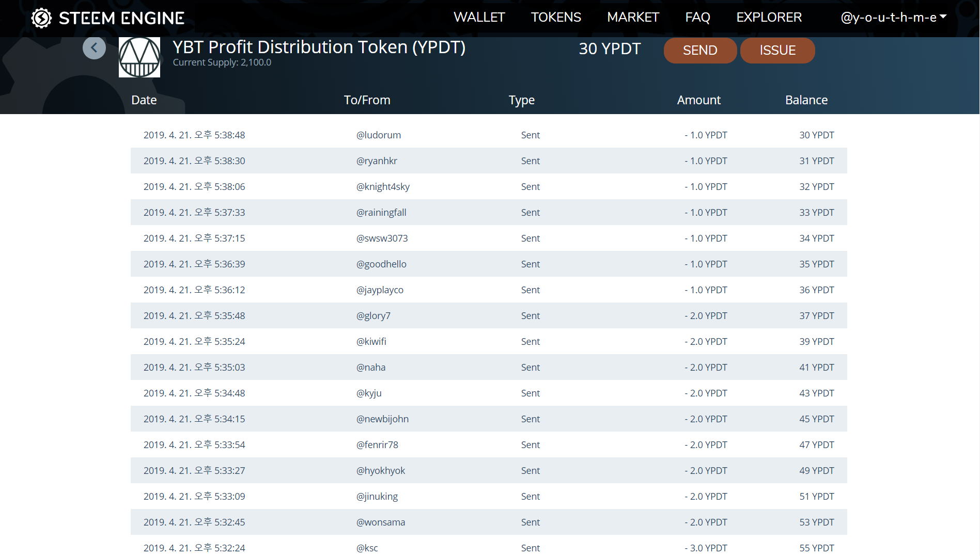Select the @glory7 transaction row
Image resolution: width=980 pixels, height=556 pixels.
pyautogui.click(x=489, y=315)
